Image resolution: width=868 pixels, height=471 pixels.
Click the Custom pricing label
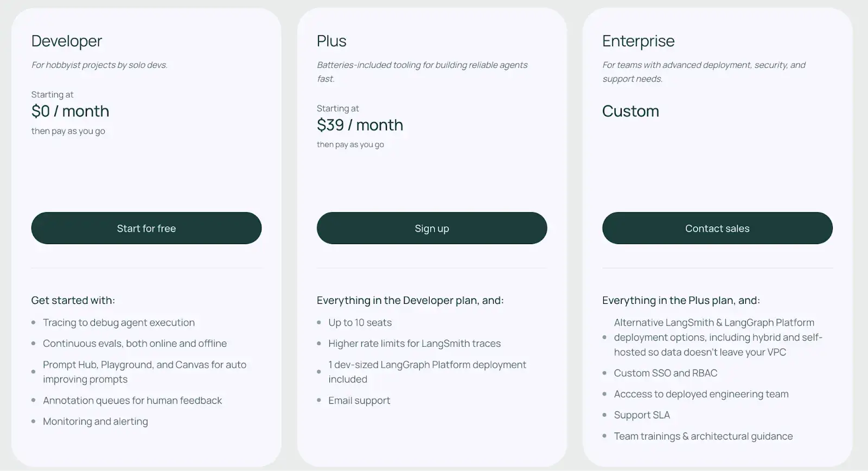tap(630, 111)
